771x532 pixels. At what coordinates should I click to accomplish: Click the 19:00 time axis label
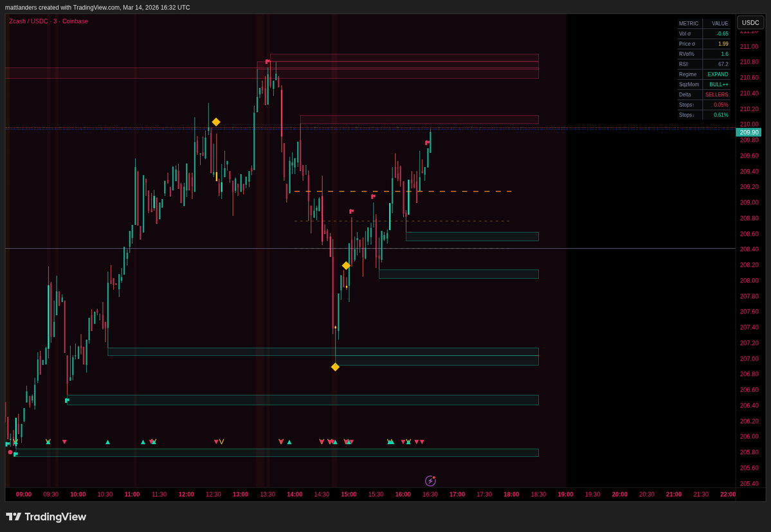click(x=565, y=494)
